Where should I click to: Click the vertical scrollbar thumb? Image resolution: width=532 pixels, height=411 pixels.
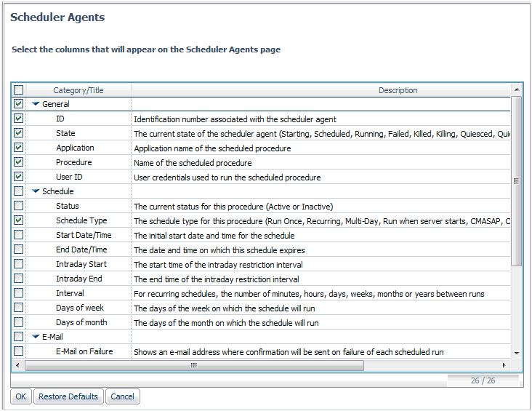[517, 181]
